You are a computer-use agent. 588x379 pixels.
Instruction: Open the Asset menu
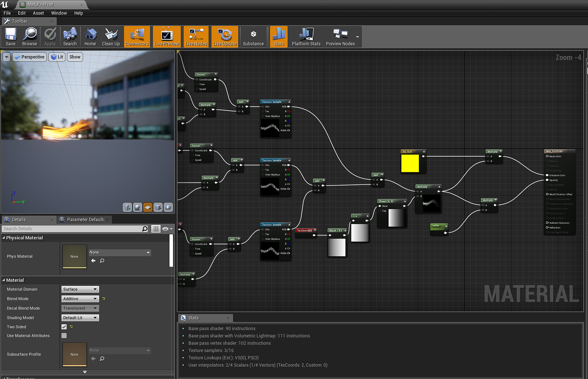[x=38, y=13]
